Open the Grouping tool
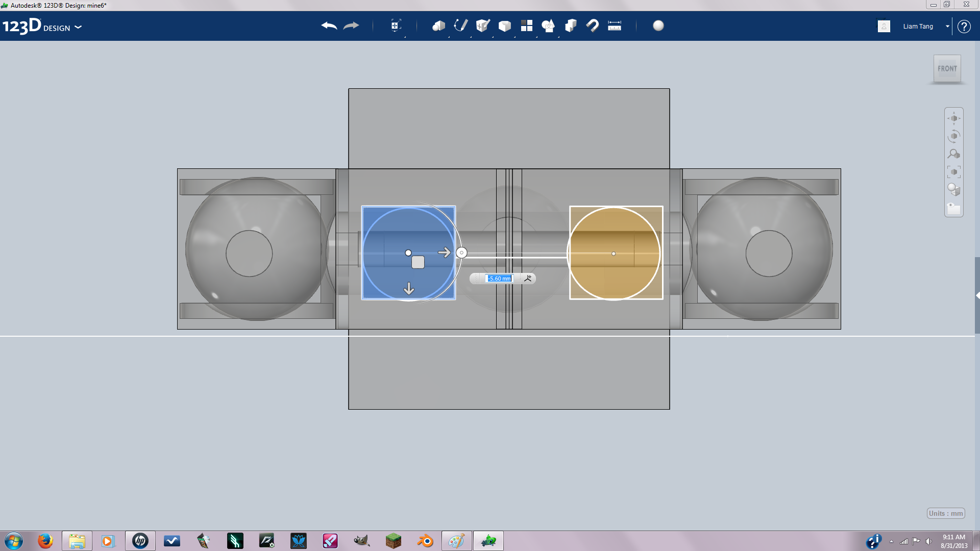Image resolution: width=980 pixels, height=551 pixels. 549,26
